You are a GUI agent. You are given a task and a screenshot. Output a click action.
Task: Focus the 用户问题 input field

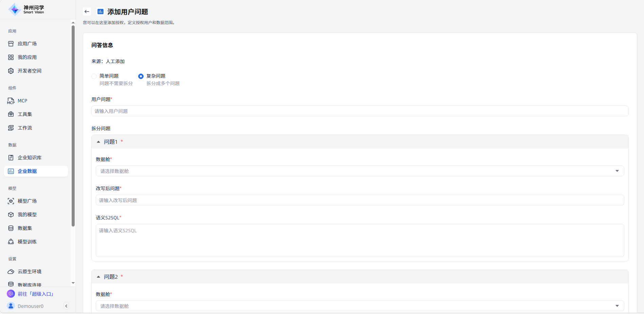(x=360, y=111)
